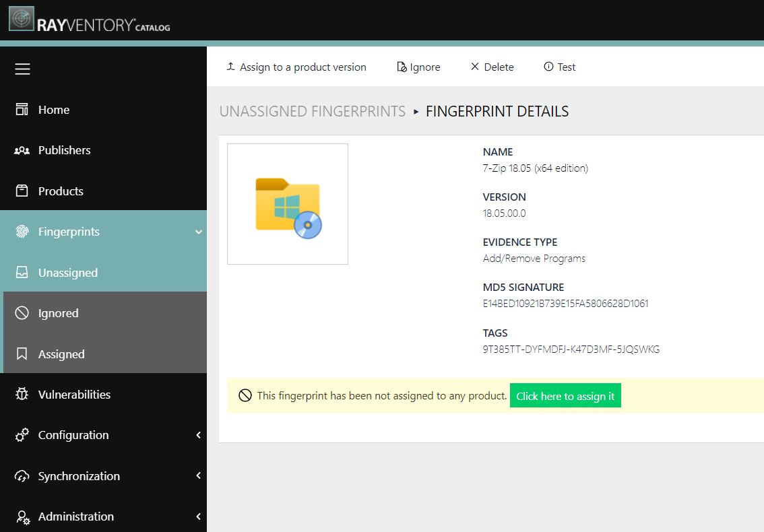
Task: Toggle the sidebar with the hamburger menu
Action: 22,68
